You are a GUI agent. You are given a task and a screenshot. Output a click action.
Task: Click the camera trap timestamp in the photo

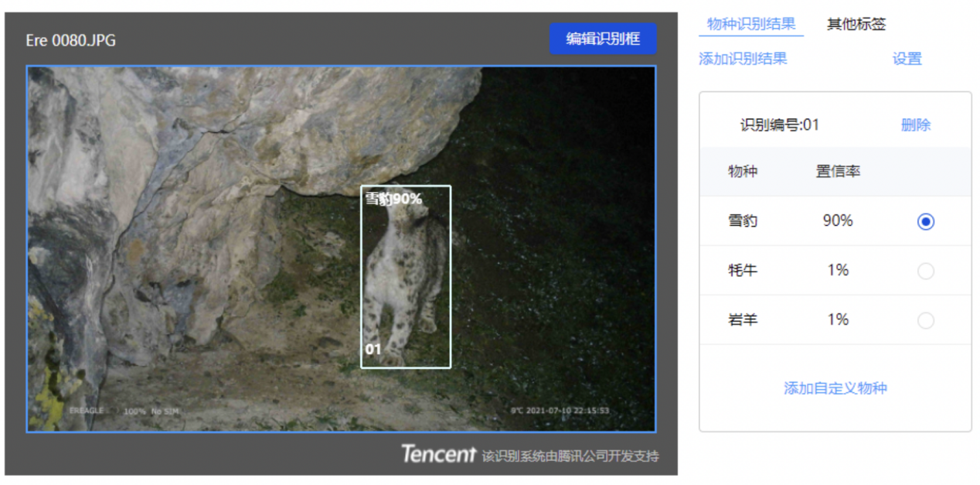[560, 411]
